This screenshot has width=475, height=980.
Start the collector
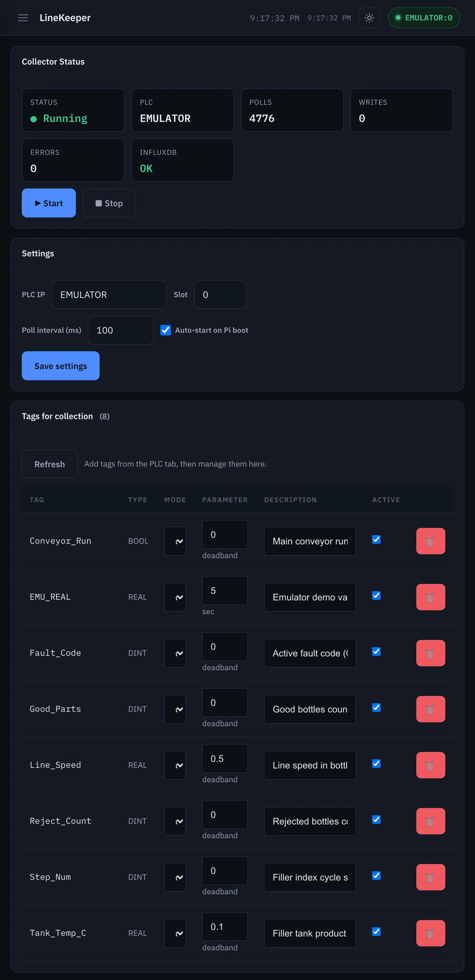(49, 203)
